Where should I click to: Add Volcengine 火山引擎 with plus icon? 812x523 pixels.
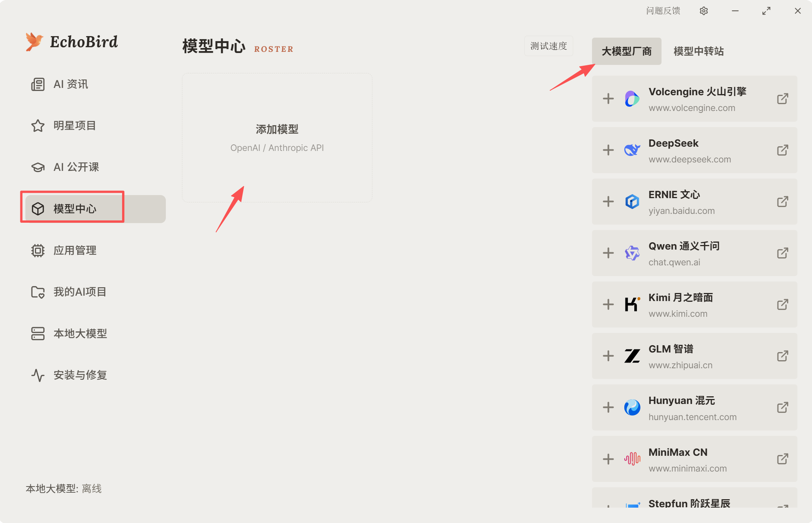(608, 99)
